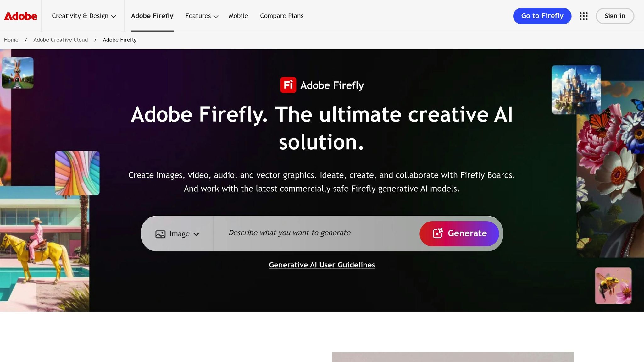644x362 pixels.
Task: Open Generative AI User Guidelines link
Action: (x=322, y=265)
